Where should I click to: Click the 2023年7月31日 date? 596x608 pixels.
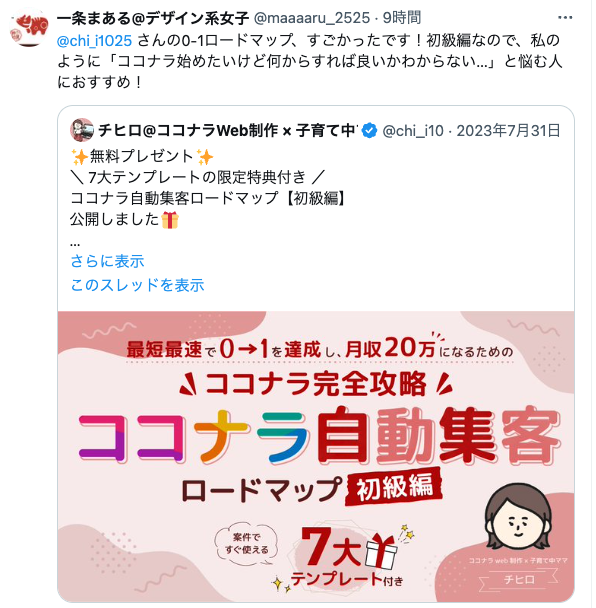click(508, 131)
